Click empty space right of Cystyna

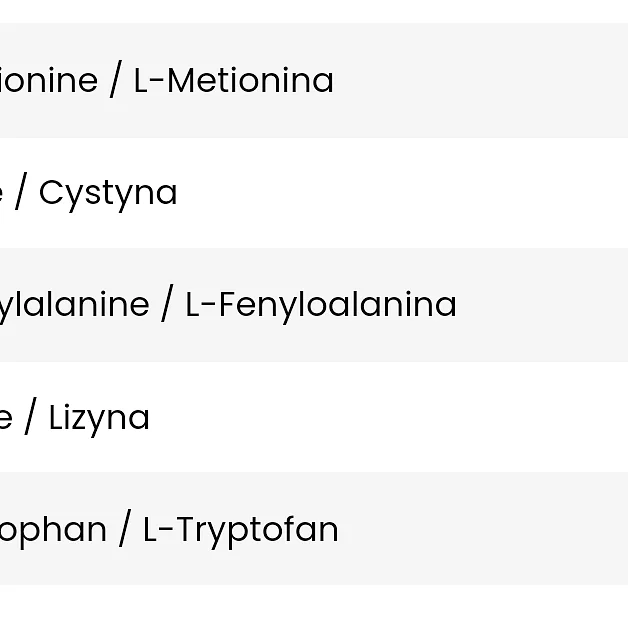click(x=400, y=193)
